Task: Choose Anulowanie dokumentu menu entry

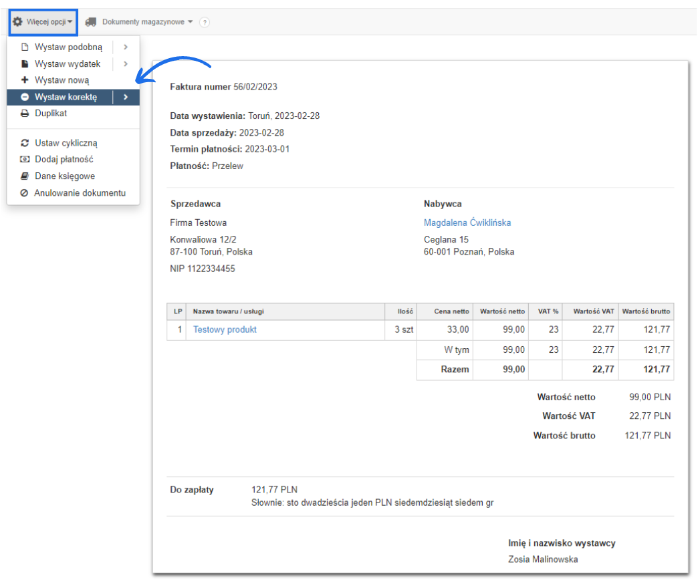Action: point(80,193)
